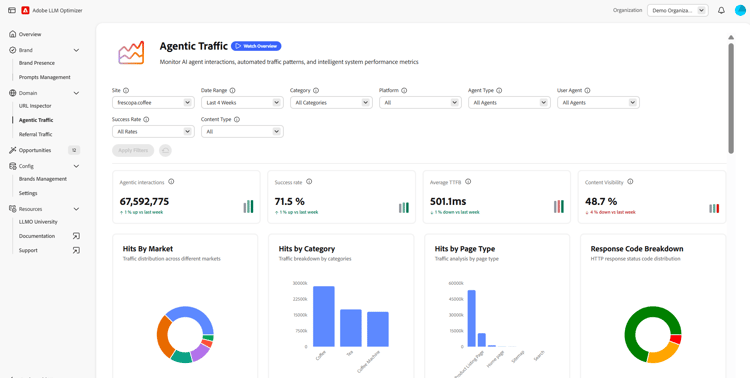750x378 pixels.
Task: Open the user profile avatar
Action: pyautogui.click(x=740, y=11)
